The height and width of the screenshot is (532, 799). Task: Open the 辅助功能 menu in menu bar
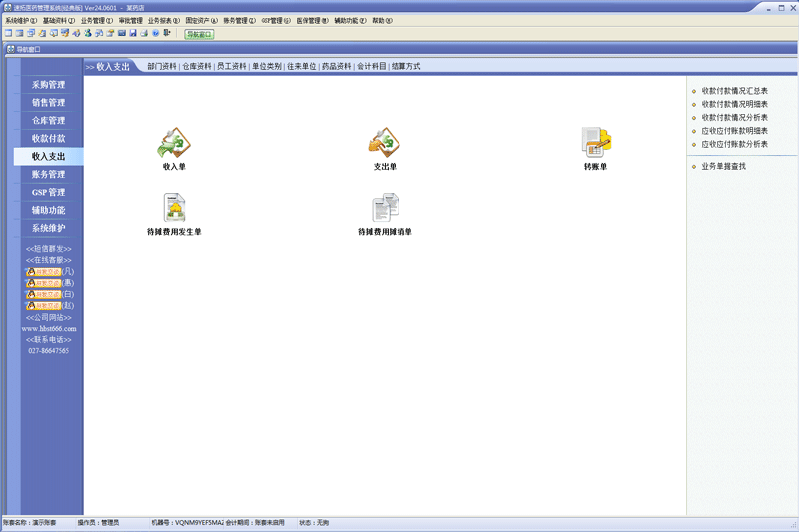pyautogui.click(x=351, y=21)
